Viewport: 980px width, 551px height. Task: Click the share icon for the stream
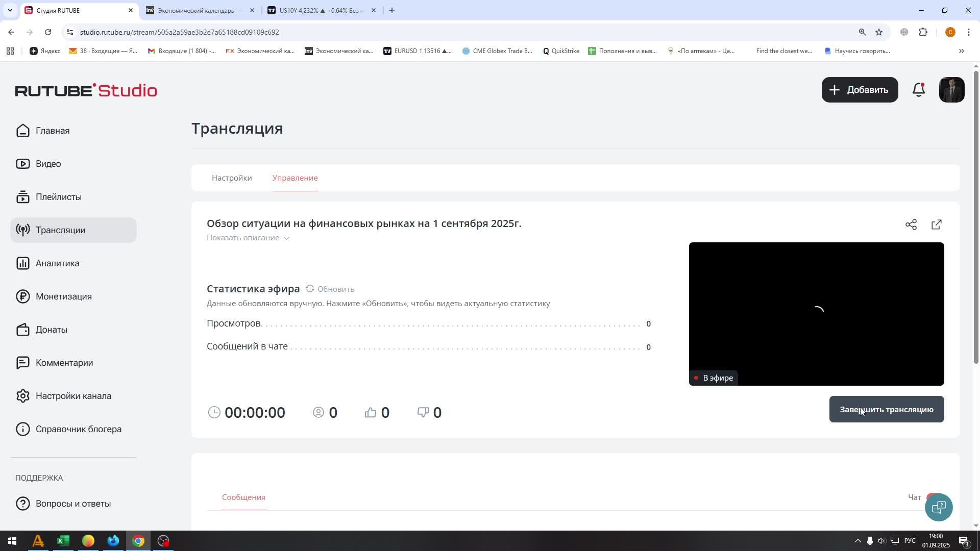[911, 224]
